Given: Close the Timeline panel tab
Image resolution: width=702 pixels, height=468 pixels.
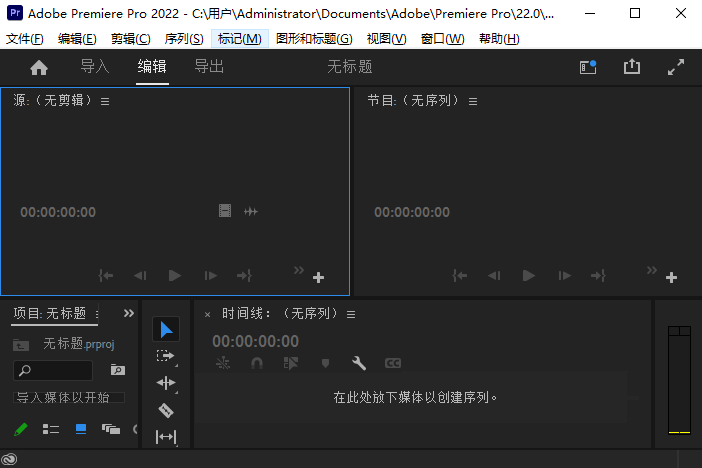Looking at the screenshot, I should (207, 315).
